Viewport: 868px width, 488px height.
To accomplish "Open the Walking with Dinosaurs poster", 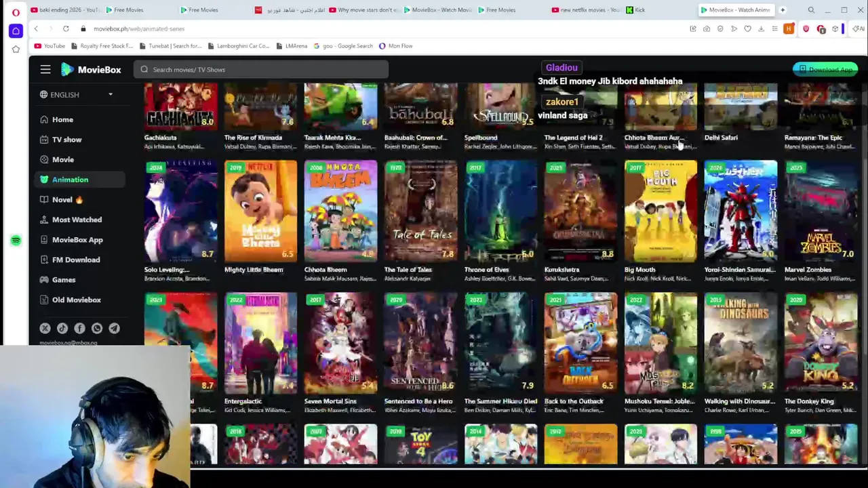I will tap(741, 344).
